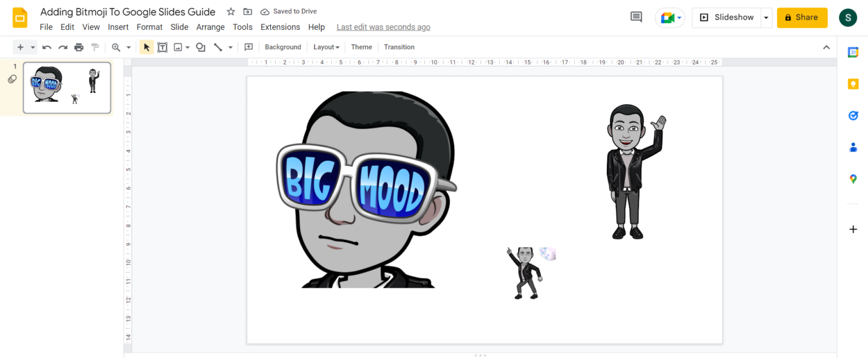Screen dimensions: 868x358
Task: Open the Layout dropdown
Action: coord(326,47)
